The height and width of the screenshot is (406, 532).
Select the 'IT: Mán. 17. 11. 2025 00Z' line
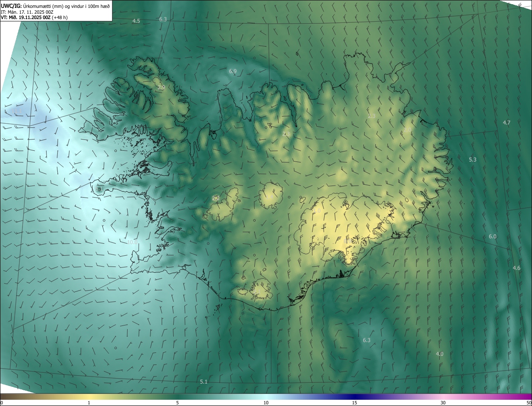tap(27, 12)
